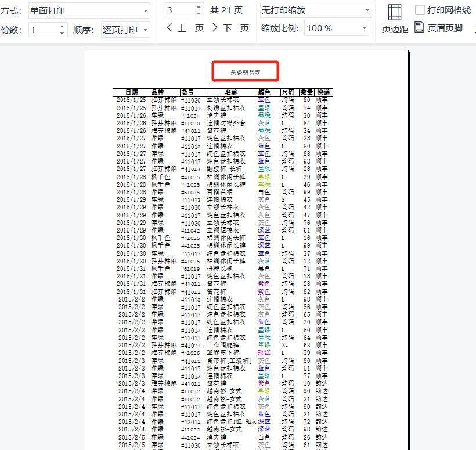The width and height of the screenshot is (476, 450).
Task: Open the 页边距 page margin settings icon
Action: point(395,17)
